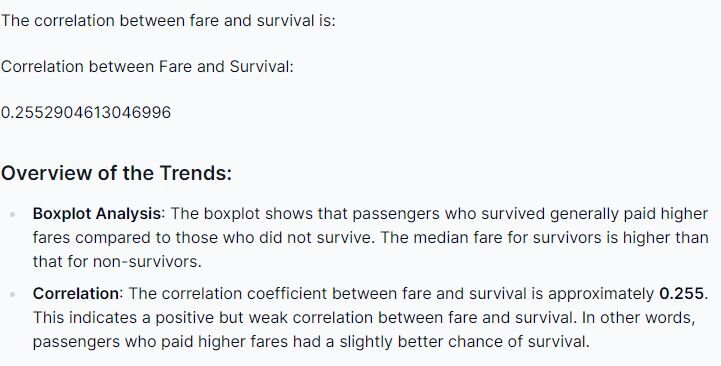Click the word 'Trends:' in the heading
The height and width of the screenshot is (366, 721).
tap(196, 173)
